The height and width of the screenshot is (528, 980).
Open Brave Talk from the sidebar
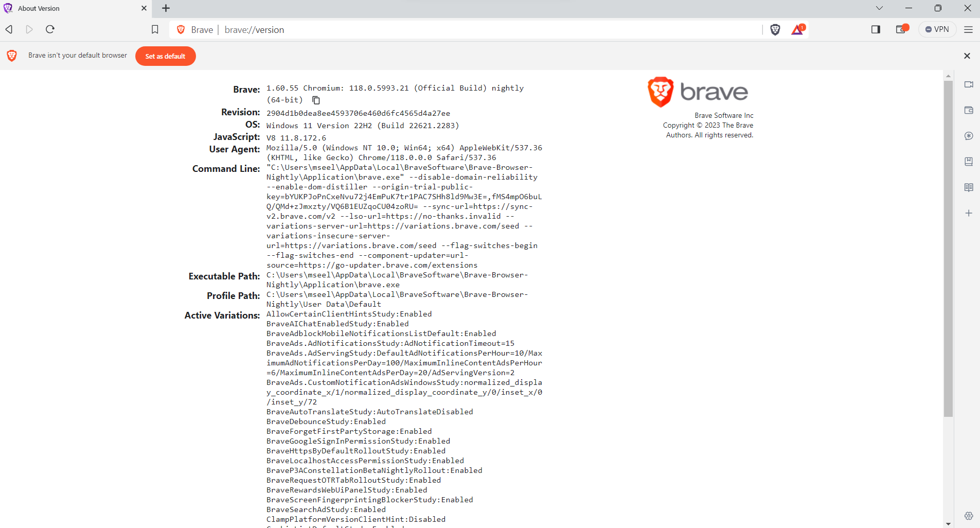point(969,84)
